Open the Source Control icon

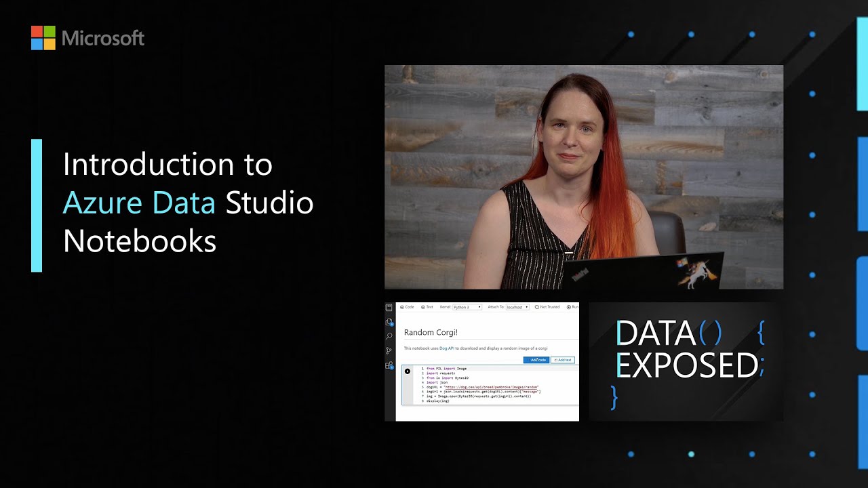click(389, 350)
